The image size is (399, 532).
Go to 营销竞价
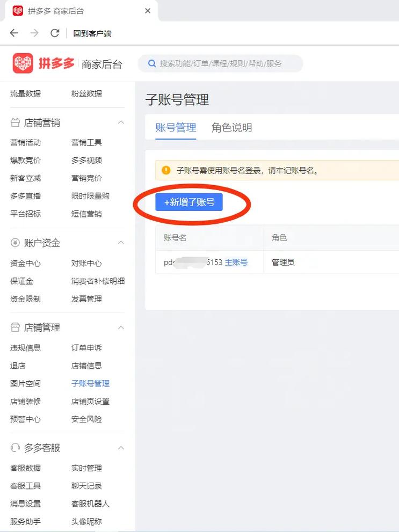(86, 178)
